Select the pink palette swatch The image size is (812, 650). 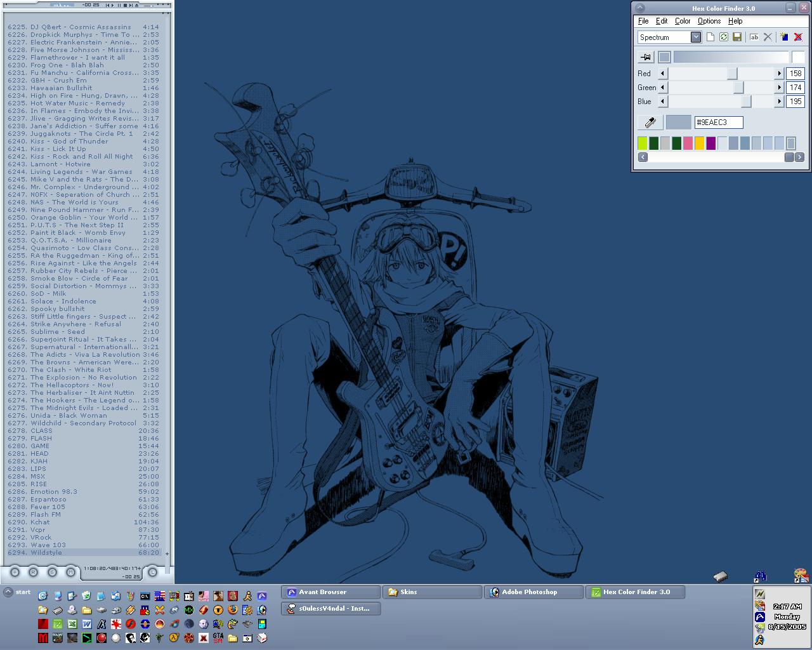(x=688, y=143)
